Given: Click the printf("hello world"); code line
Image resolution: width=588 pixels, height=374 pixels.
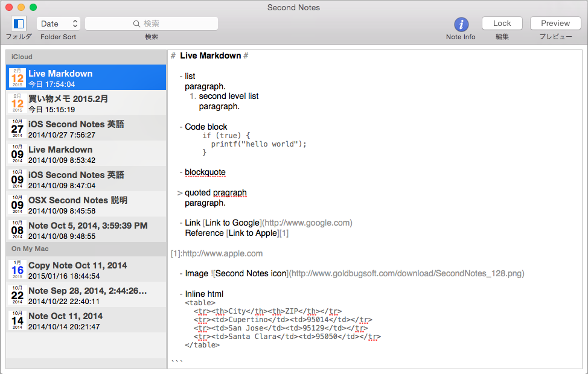Looking at the screenshot, I should [x=259, y=144].
